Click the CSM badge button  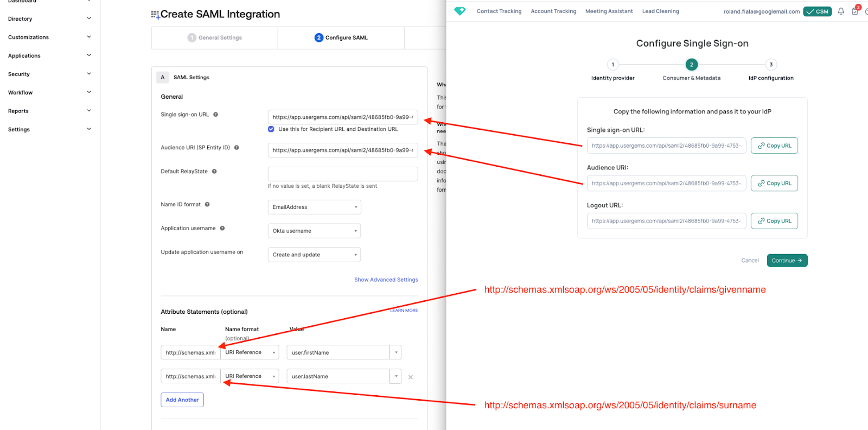818,11
